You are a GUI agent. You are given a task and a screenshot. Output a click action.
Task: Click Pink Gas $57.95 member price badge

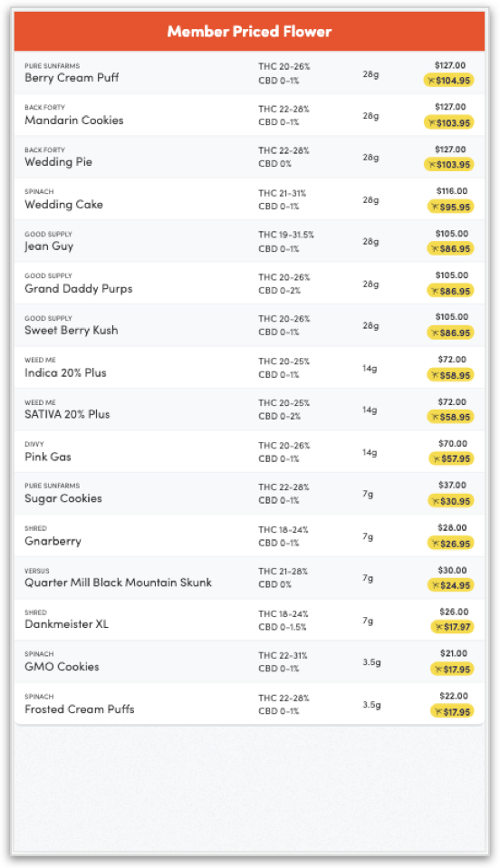pos(451,458)
